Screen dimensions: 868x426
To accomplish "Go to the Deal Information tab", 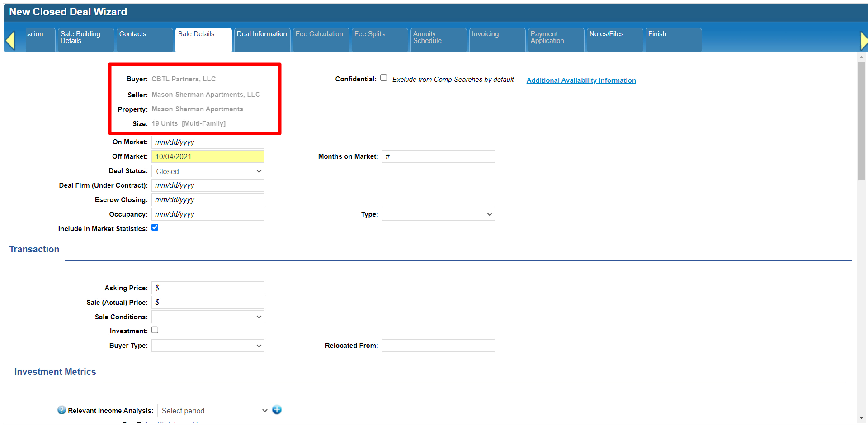I will [262, 39].
